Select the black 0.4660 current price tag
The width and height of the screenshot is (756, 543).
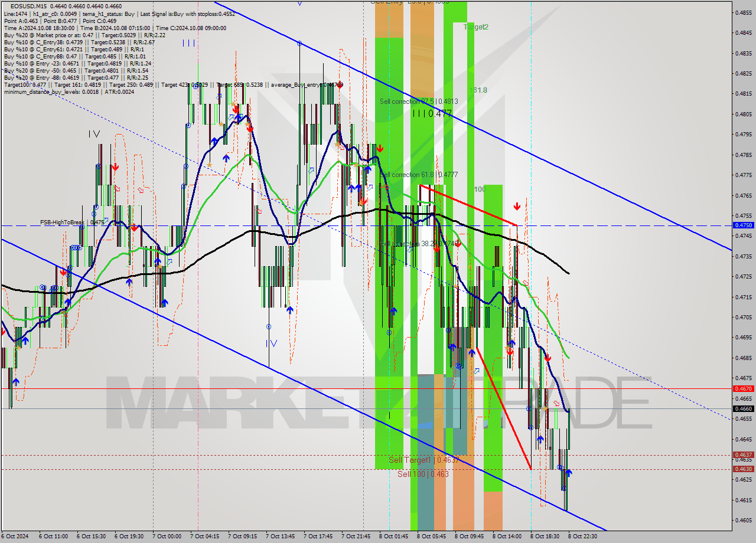(x=743, y=408)
